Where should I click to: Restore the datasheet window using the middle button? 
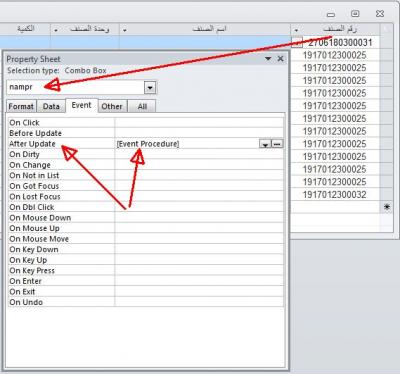tap(355, 14)
